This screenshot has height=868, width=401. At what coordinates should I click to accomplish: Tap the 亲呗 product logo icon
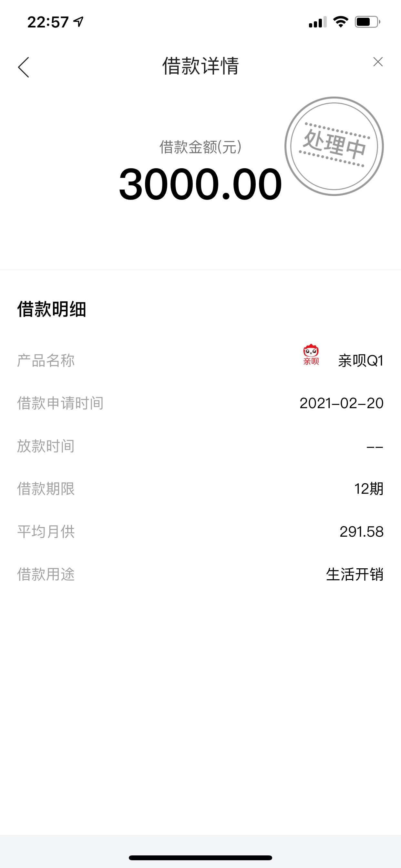pyautogui.click(x=311, y=355)
